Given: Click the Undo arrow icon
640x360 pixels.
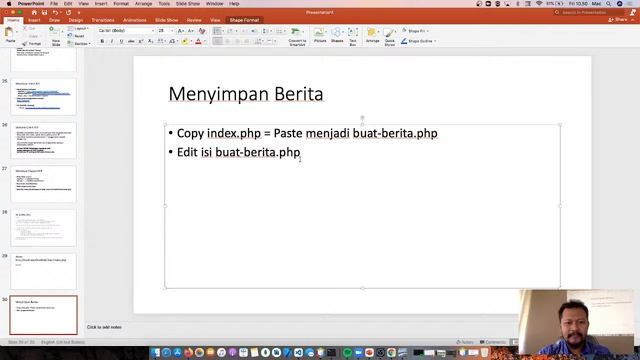Looking at the screenshot, I should [55, 13].
